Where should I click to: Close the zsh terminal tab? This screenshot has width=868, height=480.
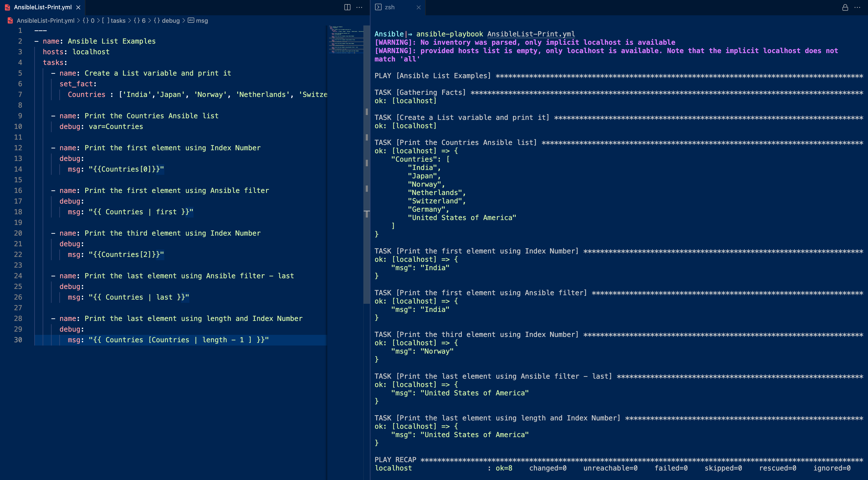(419, 7)
